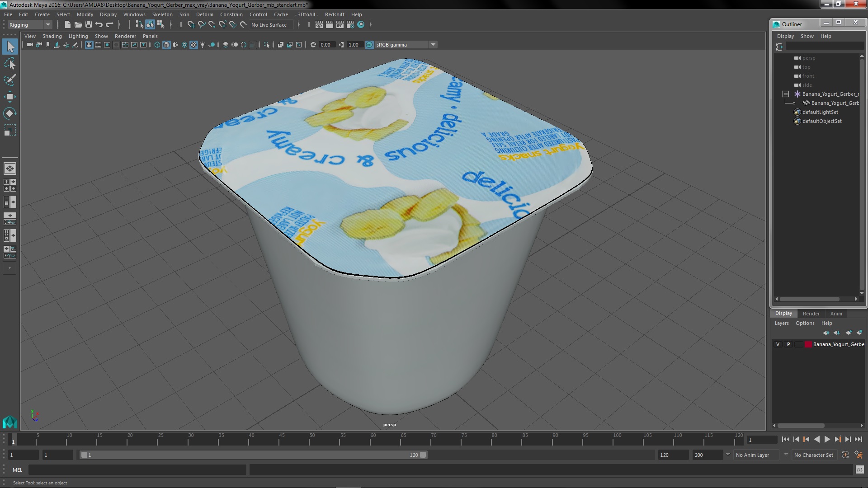
Task: Collapse Banana_Yogurt_Gerber group in Outliner
Action: coord(786,94)
